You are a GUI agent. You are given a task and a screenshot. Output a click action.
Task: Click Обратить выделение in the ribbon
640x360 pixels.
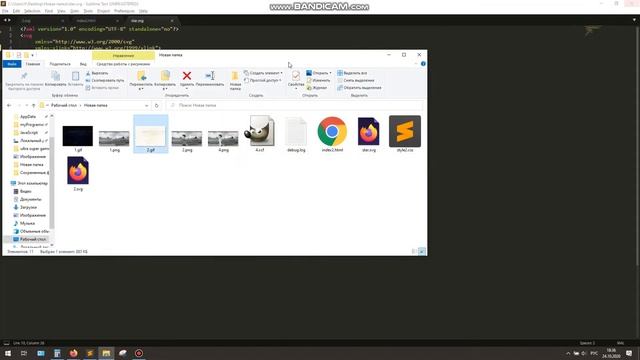pyautogui.click(x=359, y=88)
